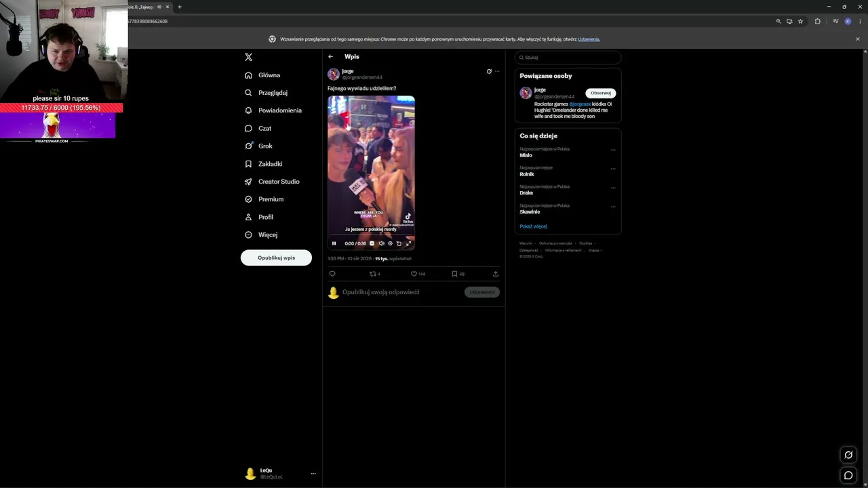The image size is (868, 488).
Task: Repost the post with 4 reposts
Action: (374, 274)
